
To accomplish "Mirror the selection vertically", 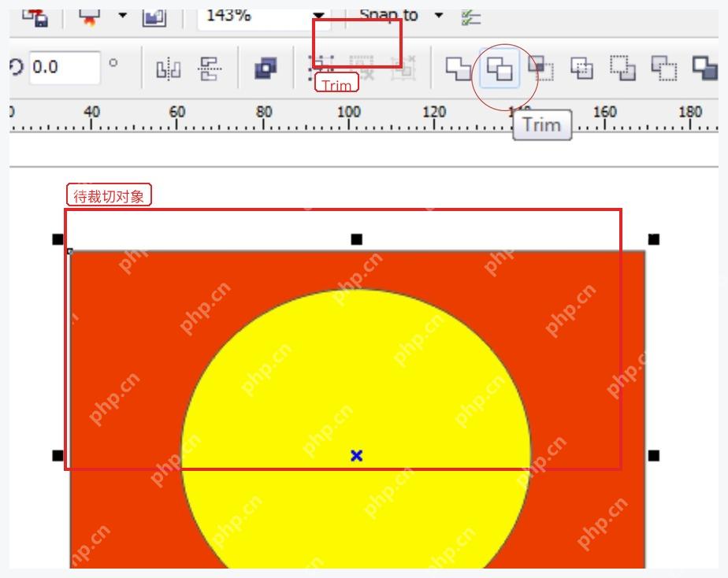I will pos(210,69).
